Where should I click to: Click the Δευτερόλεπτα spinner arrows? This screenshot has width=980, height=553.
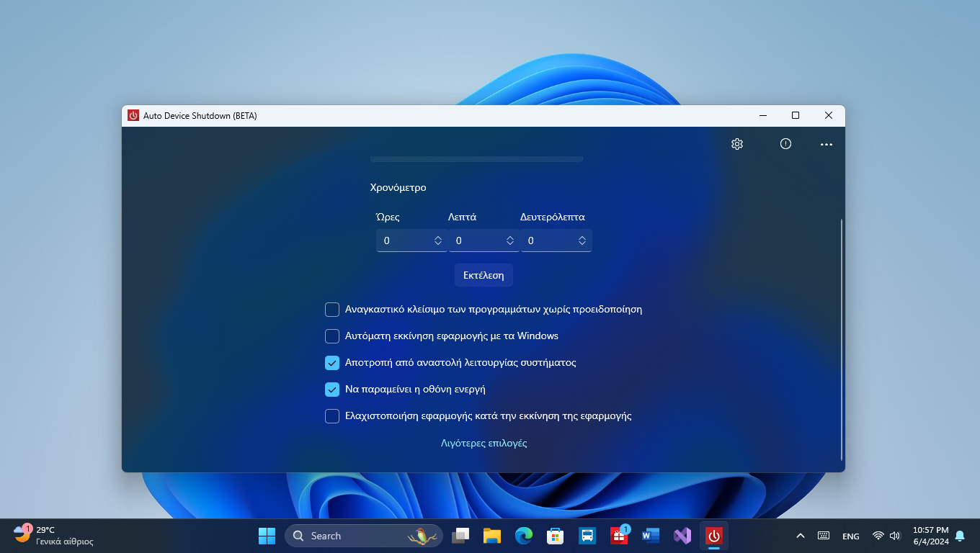(x=582, y=240)
